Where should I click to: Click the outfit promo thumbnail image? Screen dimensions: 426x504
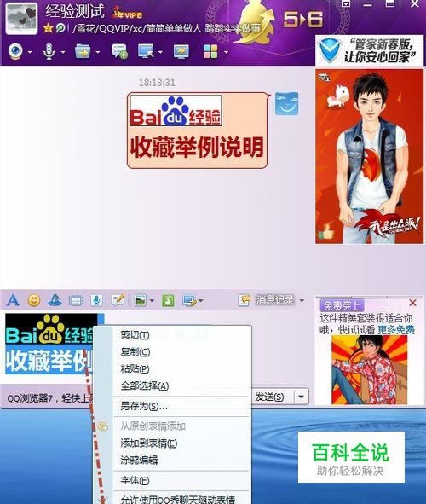click(369, 369)
